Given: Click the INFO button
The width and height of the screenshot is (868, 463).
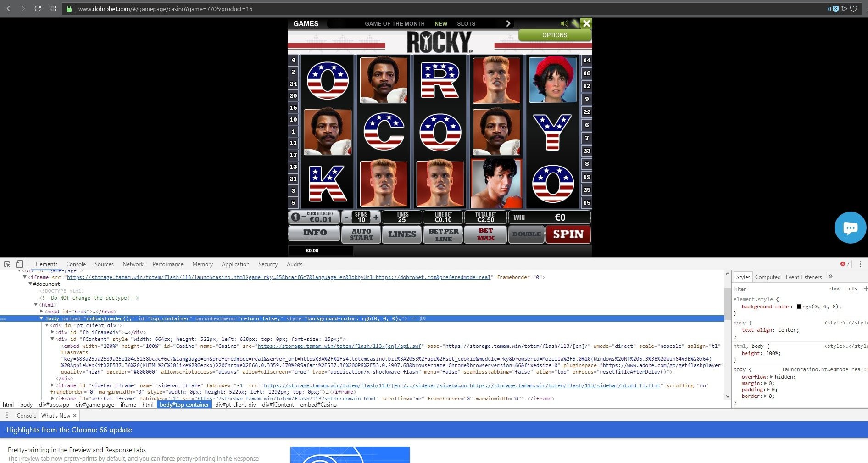Looking at the screenshot, I should click(x=314, y=233).
